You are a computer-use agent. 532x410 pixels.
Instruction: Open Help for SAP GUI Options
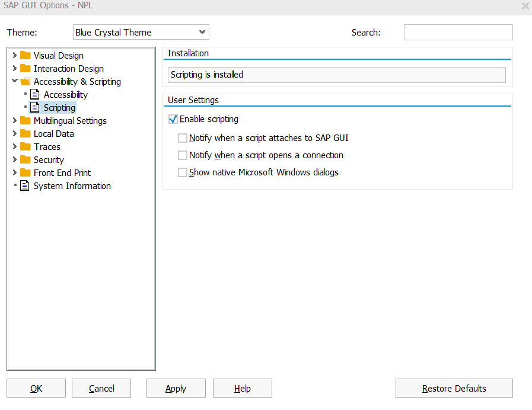tap(242, 388)
